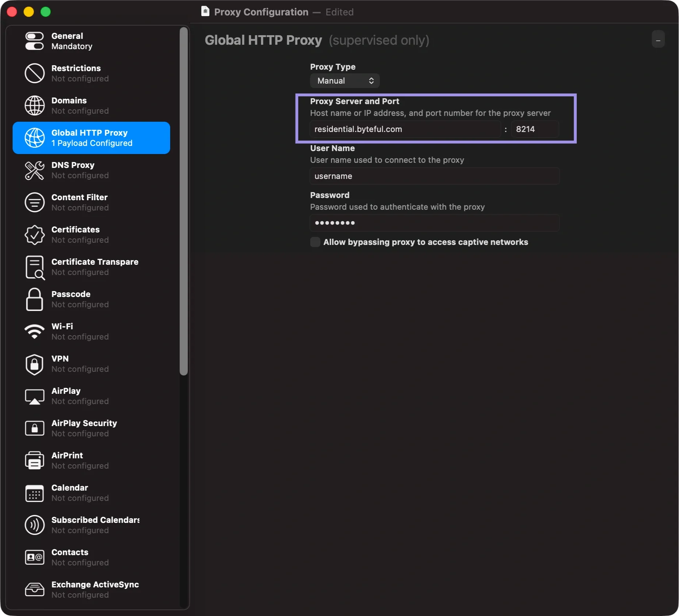Viewport: 679px width, 616px height.
Task: Click the Global HTTP Proxy globe icon
Action: coord(34,137)
